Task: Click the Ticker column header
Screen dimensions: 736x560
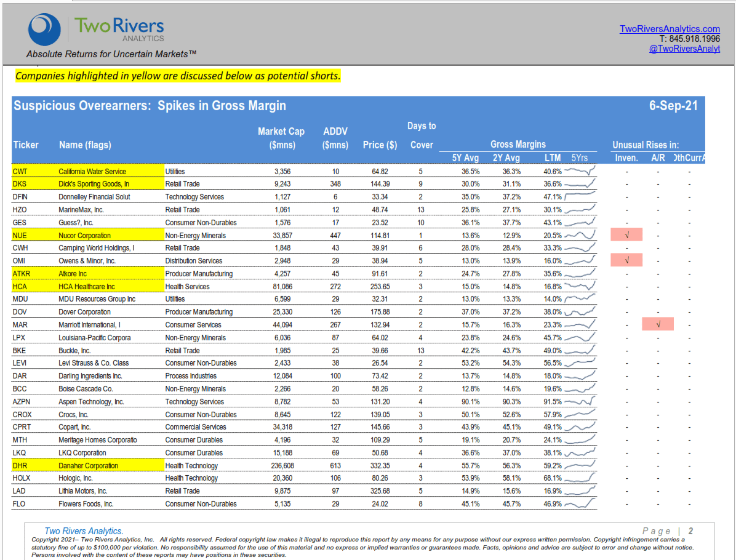Action: (26, 145)
